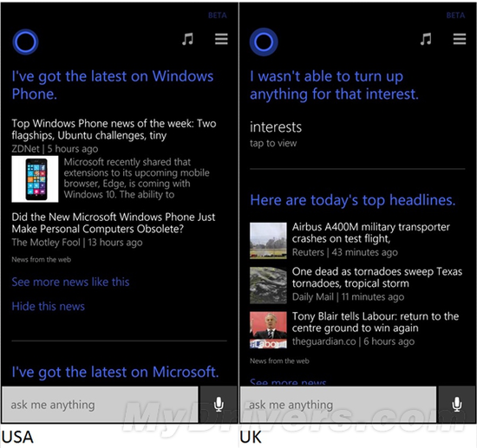Open the hamburger menu on UK screen
Viewport: 477px width, 448px height.
(460, 39)
